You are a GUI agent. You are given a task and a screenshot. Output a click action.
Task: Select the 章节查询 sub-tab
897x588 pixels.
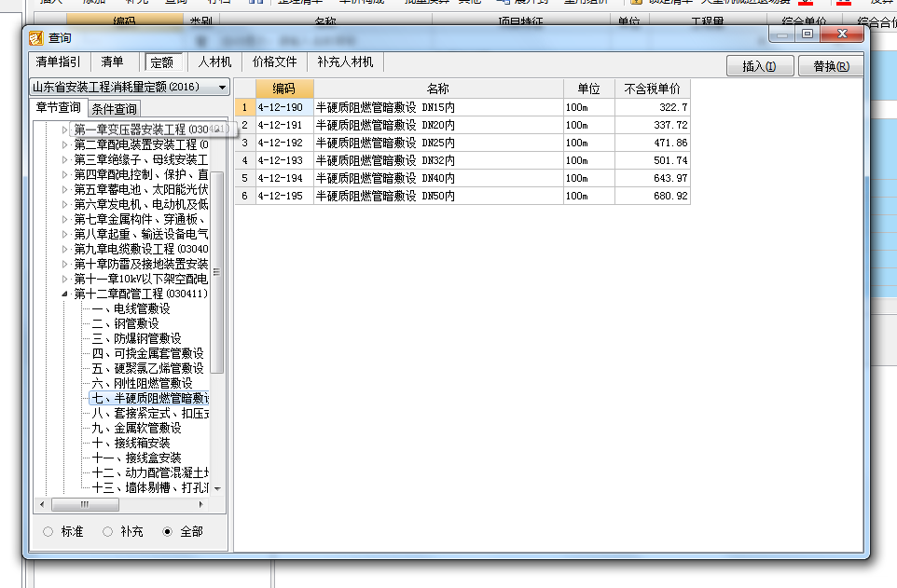59,107
